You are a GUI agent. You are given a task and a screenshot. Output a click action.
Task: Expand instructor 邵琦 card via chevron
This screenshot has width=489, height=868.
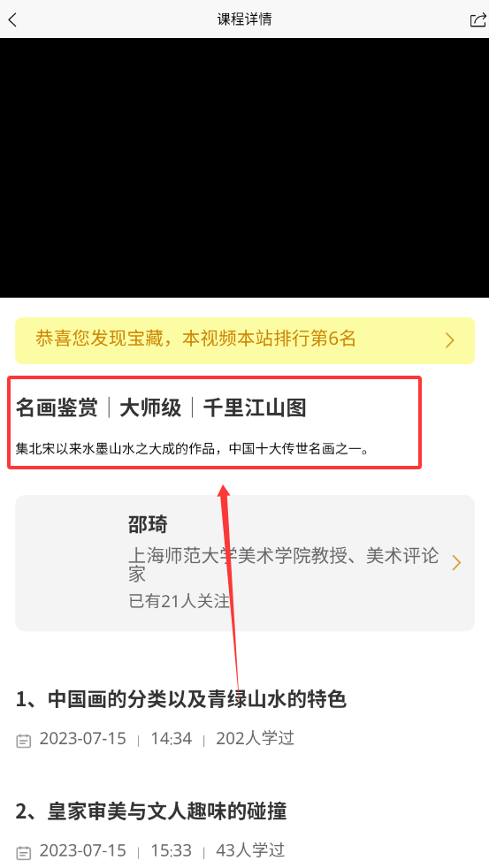[x=456, y=563]
